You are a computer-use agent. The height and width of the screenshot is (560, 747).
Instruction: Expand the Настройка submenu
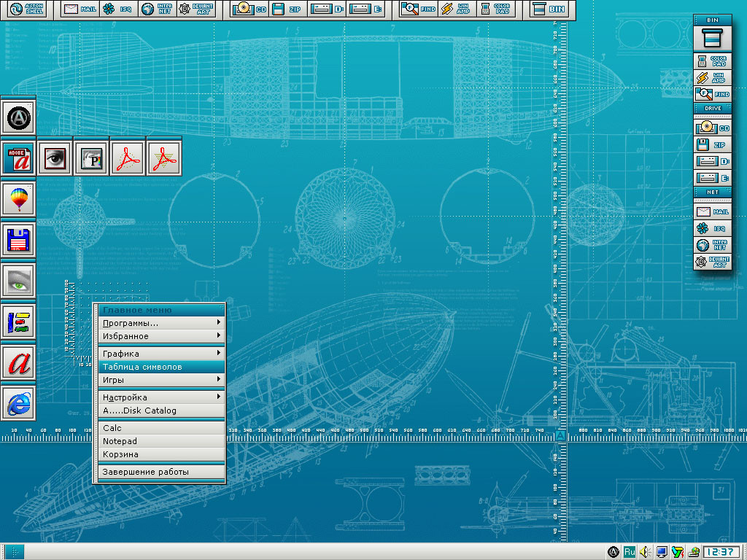coord(160,397)
